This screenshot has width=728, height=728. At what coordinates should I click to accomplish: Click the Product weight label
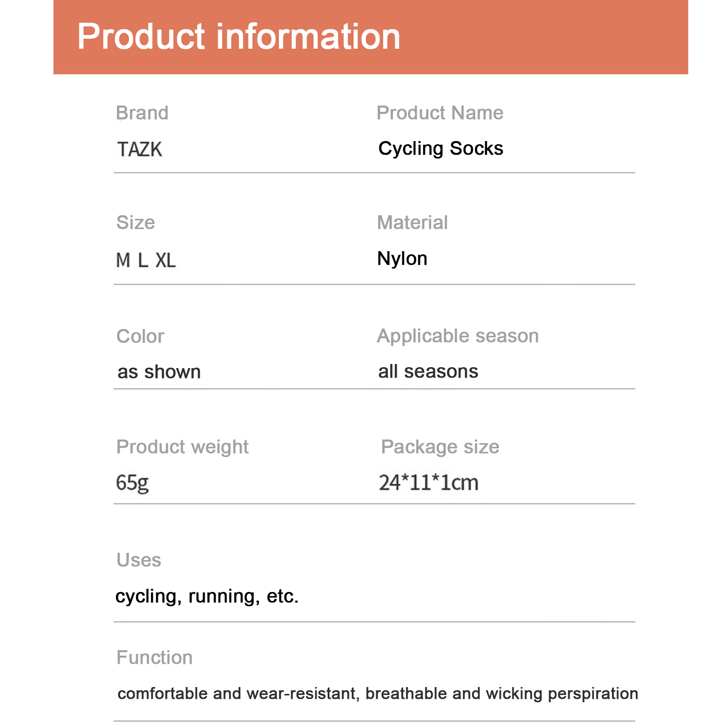(182, 447)
